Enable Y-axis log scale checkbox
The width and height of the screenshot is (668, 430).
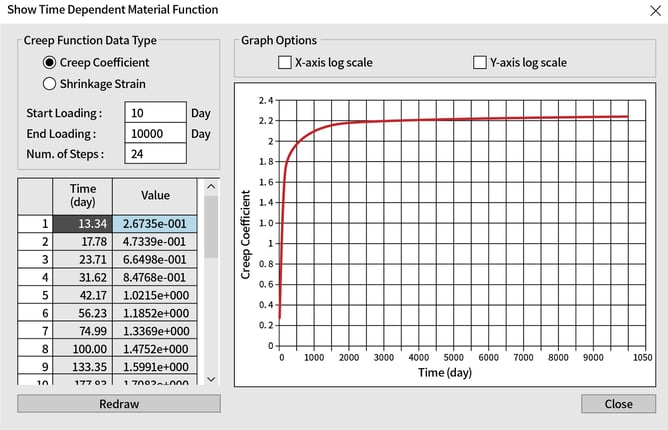(x=480, y=63)
